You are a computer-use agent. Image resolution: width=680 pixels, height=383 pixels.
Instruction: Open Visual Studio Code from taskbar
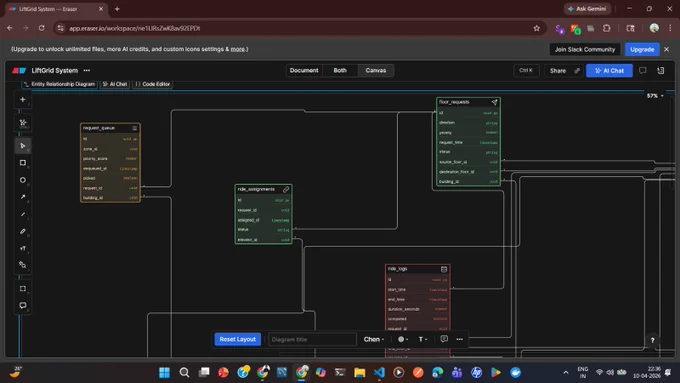tap(379, 372)
